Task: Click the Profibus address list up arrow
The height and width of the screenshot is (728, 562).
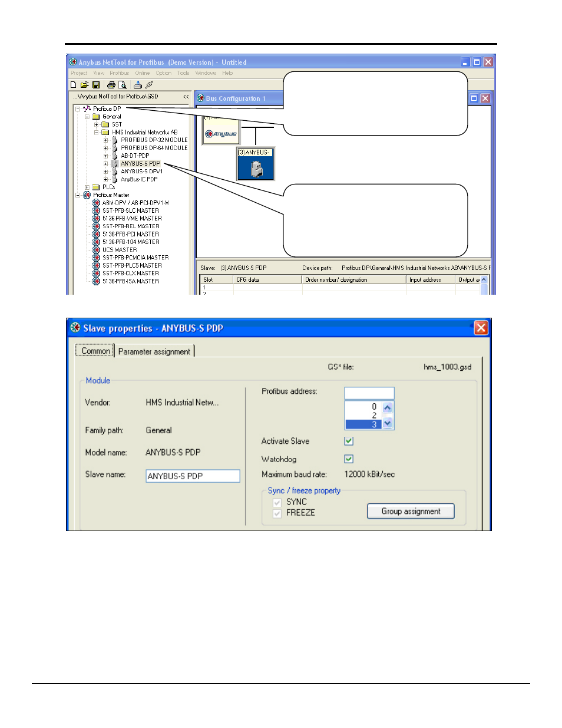Action: tap(387, 407)
